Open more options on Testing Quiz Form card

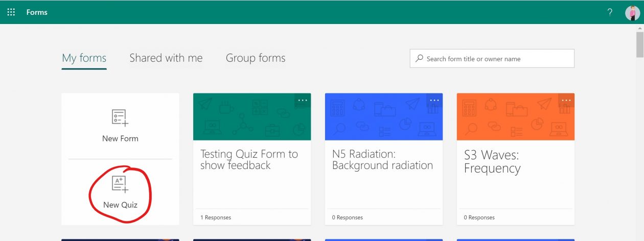tap(303, 100)
